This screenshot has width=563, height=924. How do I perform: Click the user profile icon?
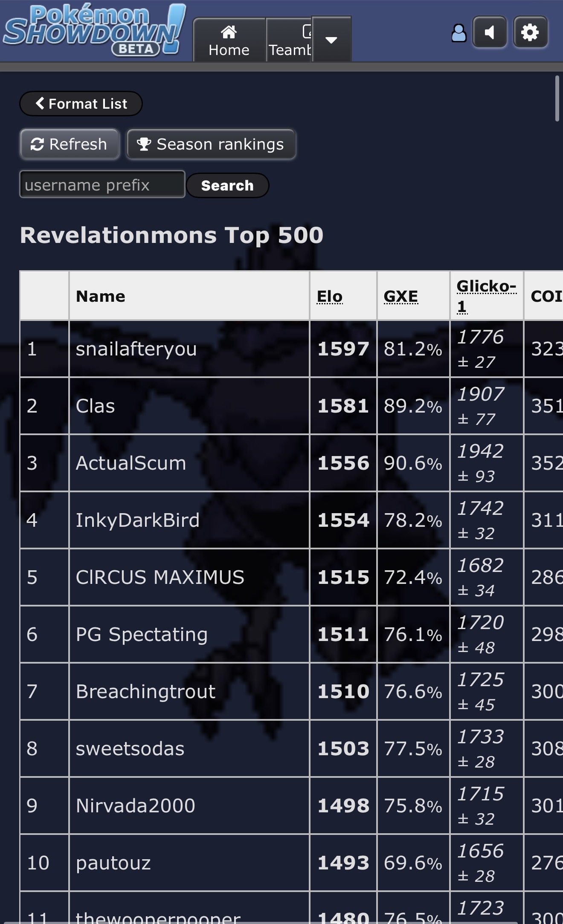click(x=459, y=33)
